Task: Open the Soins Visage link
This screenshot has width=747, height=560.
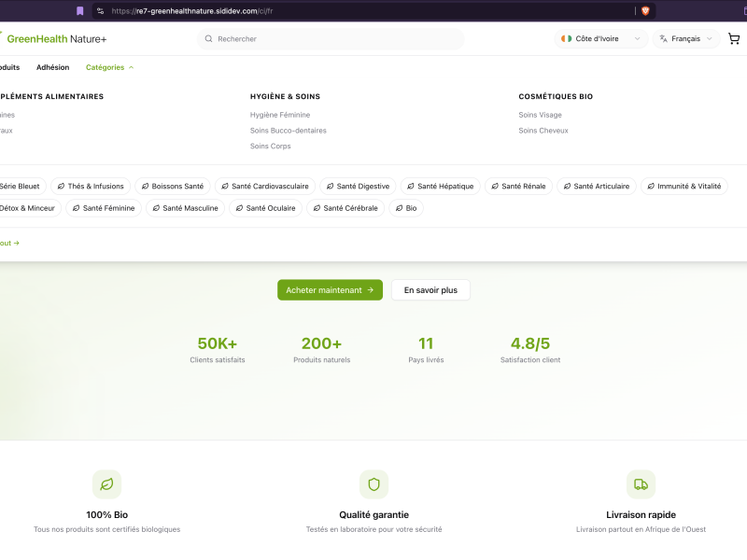Action: pyautogui.click(x=540, y=115)
